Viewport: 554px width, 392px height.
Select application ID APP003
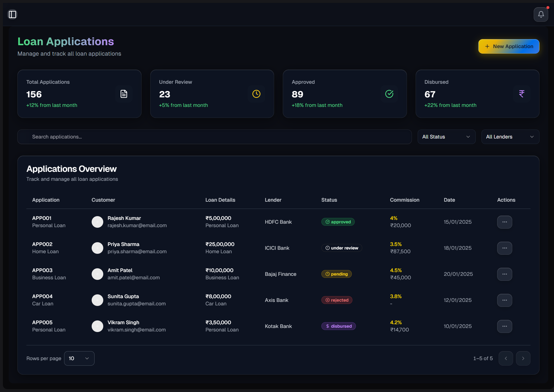click(42, 270)
